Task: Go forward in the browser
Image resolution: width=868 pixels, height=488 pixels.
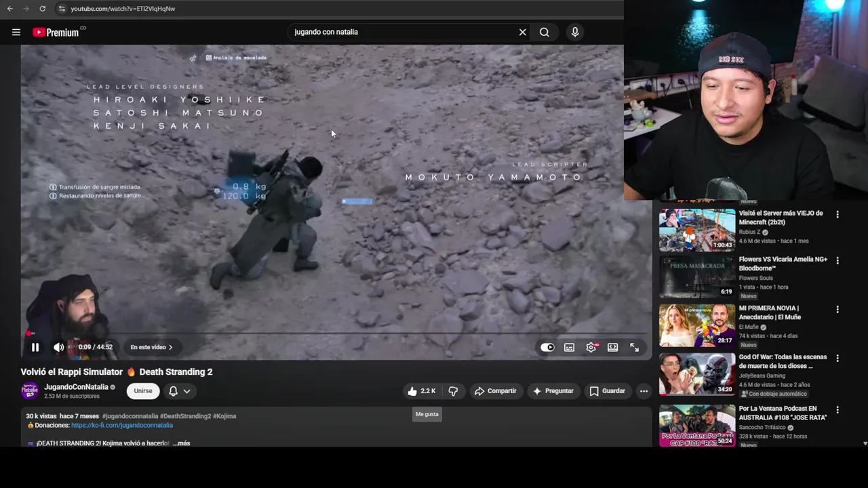Action: 26,9
